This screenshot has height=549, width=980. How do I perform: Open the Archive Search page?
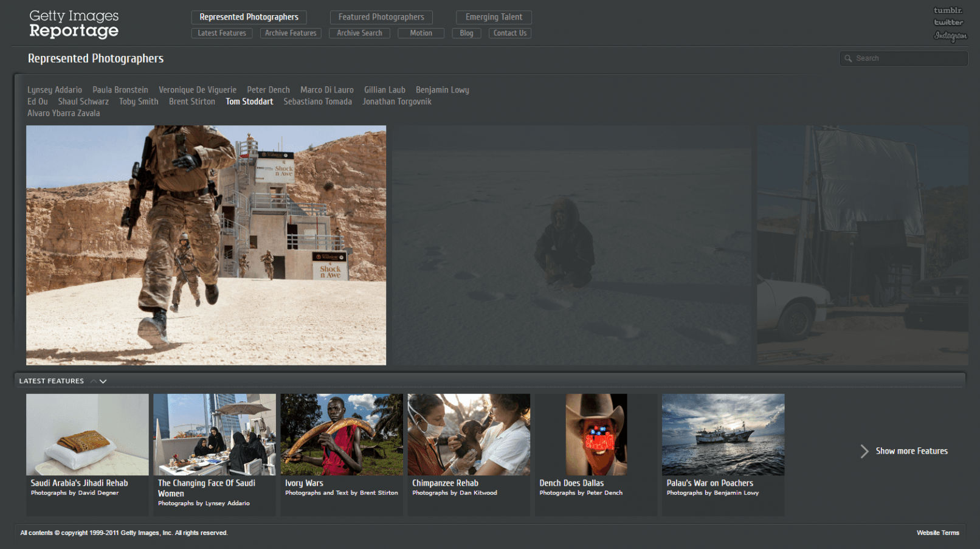click(359, 33)
